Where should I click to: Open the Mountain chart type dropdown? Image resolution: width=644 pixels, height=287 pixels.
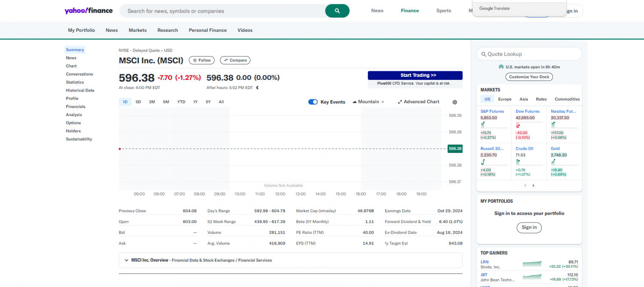pyautogui.click(x=368, y=102)
